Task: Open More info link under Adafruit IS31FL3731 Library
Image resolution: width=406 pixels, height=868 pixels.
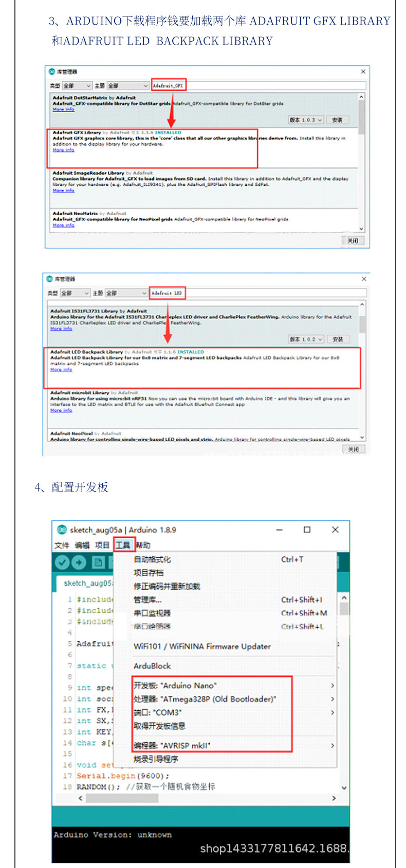Action: click(x=61, y=329)
